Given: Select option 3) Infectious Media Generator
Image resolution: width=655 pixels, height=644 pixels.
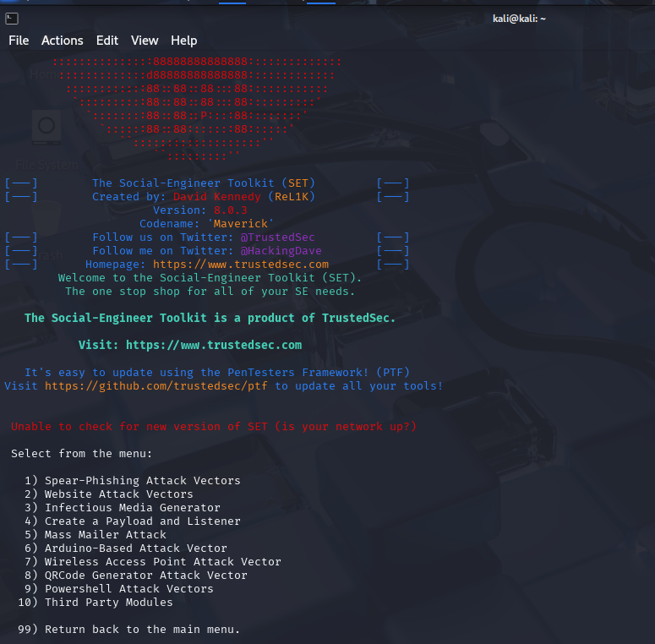Looking at the screenshot, I should 123,507.
